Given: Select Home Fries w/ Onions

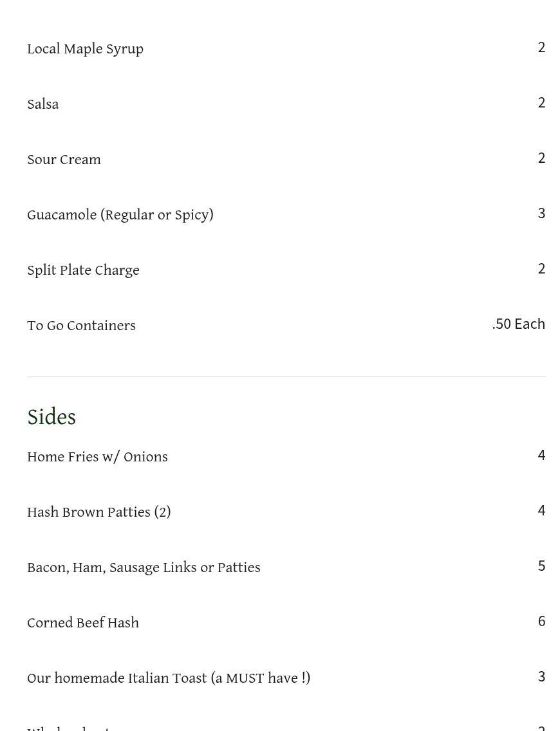Looking at the screenshot, I should 97,457.
